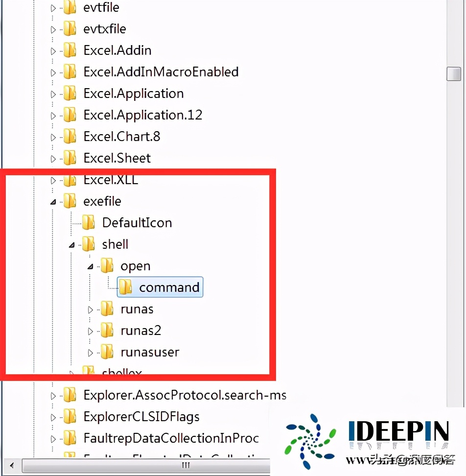Expand the evtfile key

(53, 8)
